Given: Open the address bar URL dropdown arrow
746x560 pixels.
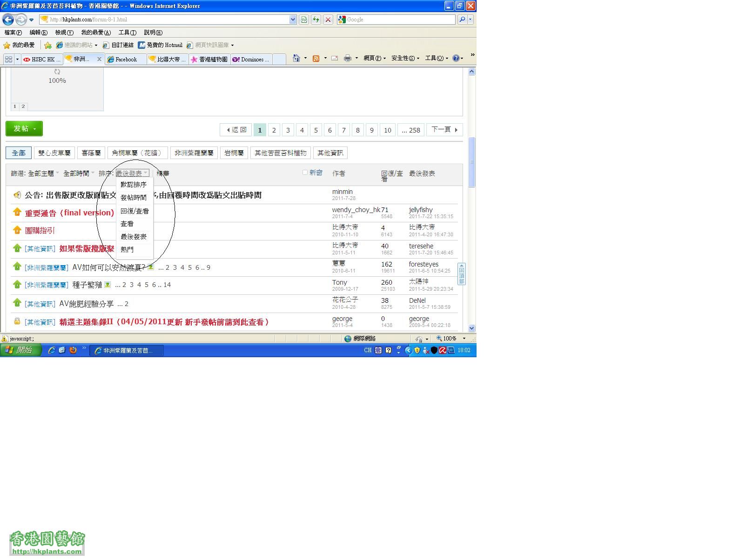Looking at the screenshot, I should coord(293,20).
